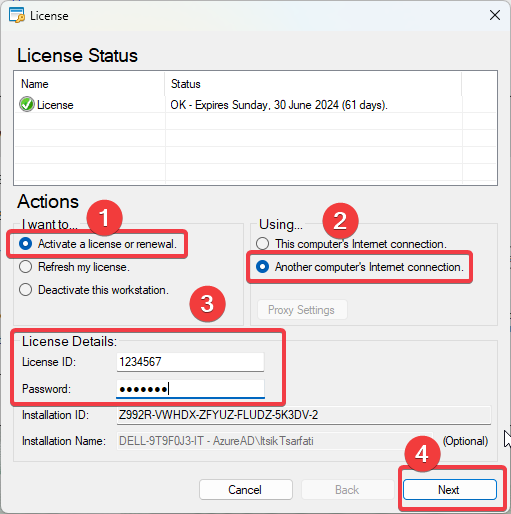Select the License row in status list
This screenshot has width=511, height=514.
[255, 105]
